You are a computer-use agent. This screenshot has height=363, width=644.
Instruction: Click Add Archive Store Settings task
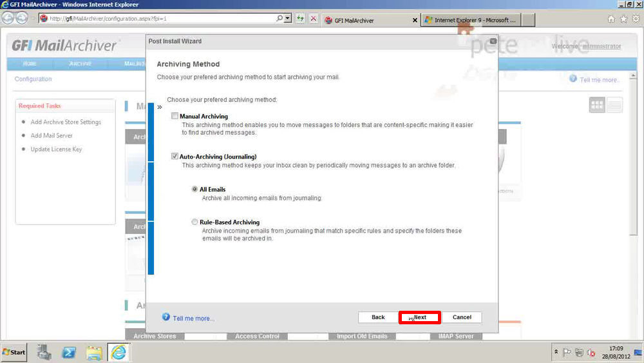click(x=66, y=122)
